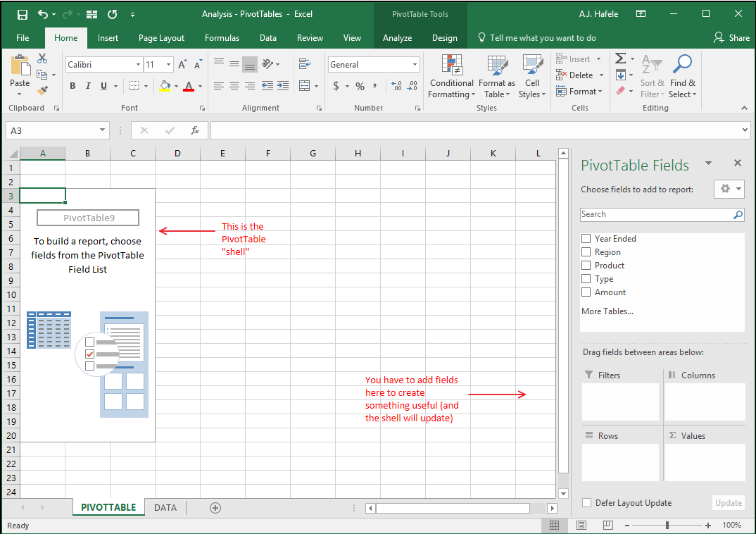Switch to the Insert ribbon tab
This screenshot has width=756, height=534.
pyautogui.click(x=108, y=37)
